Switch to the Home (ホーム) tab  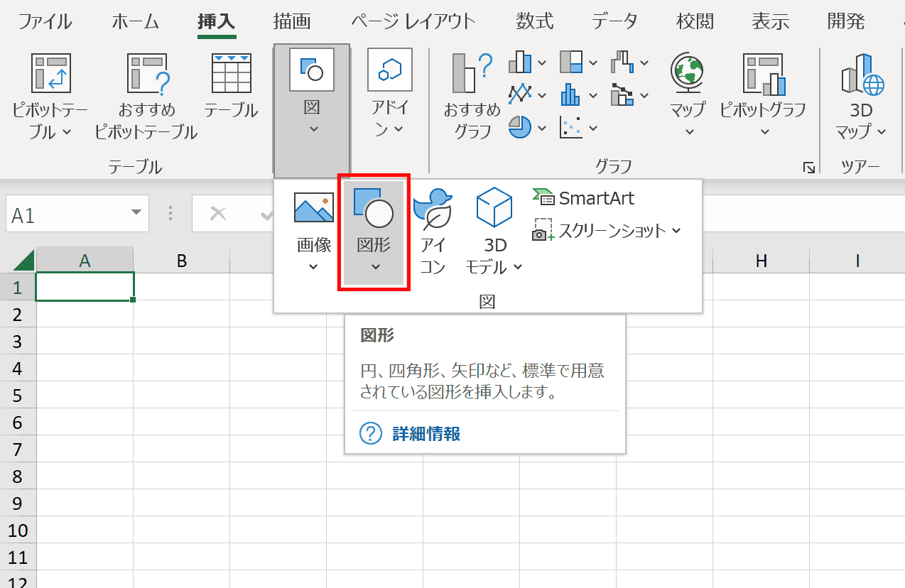[136, 21]
